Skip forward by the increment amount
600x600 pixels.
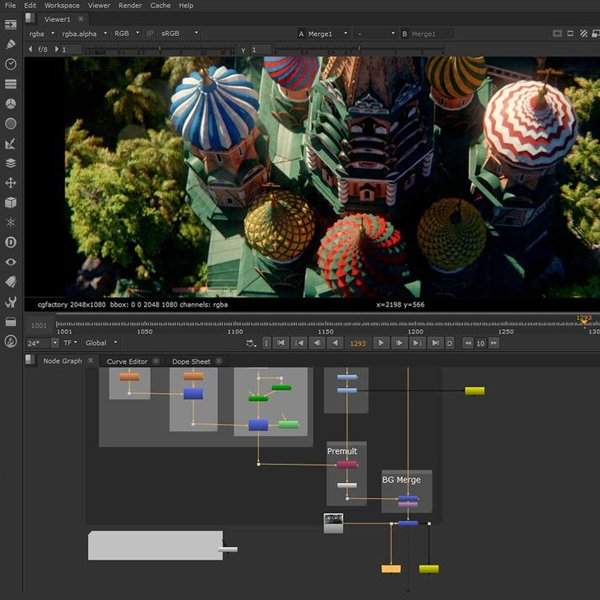pyautogui.click(x=494, y=343)
